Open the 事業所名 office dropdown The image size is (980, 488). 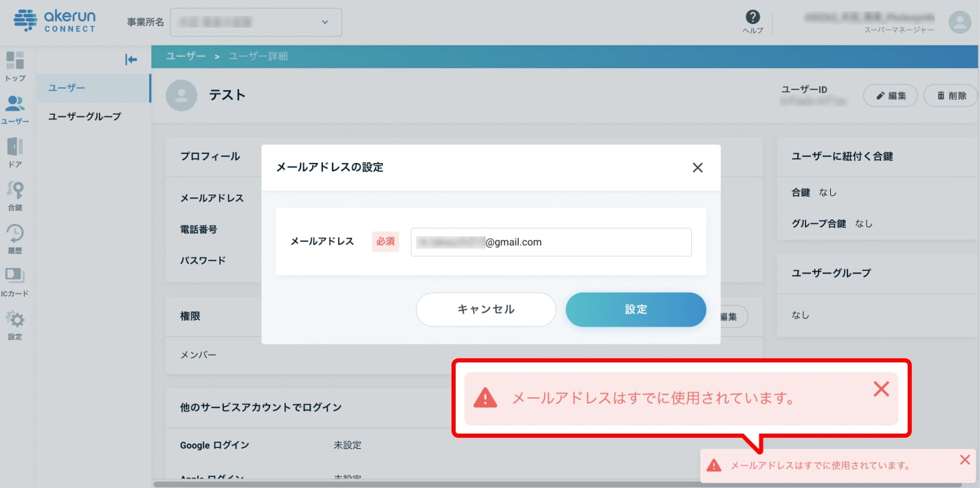[256, 22]
